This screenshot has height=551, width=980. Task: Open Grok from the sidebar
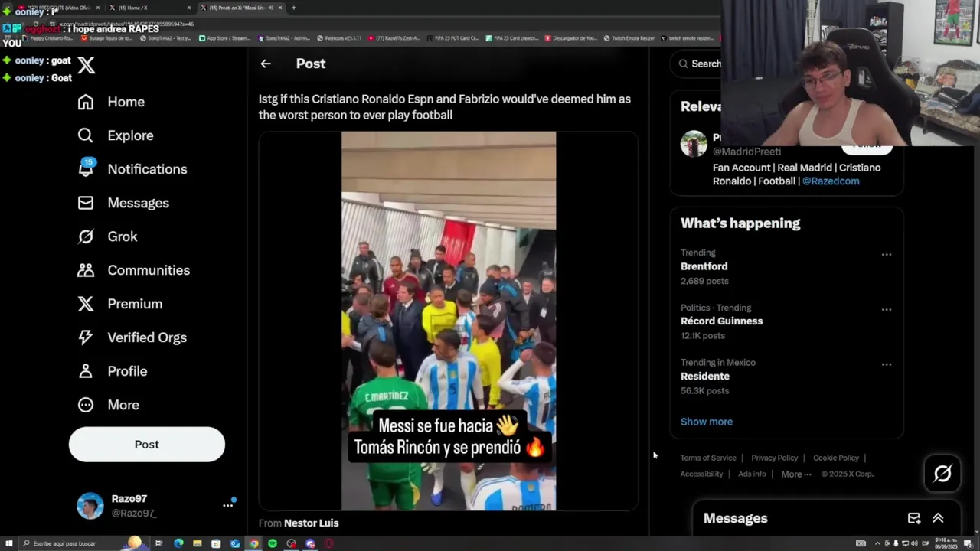pos(107,236)
